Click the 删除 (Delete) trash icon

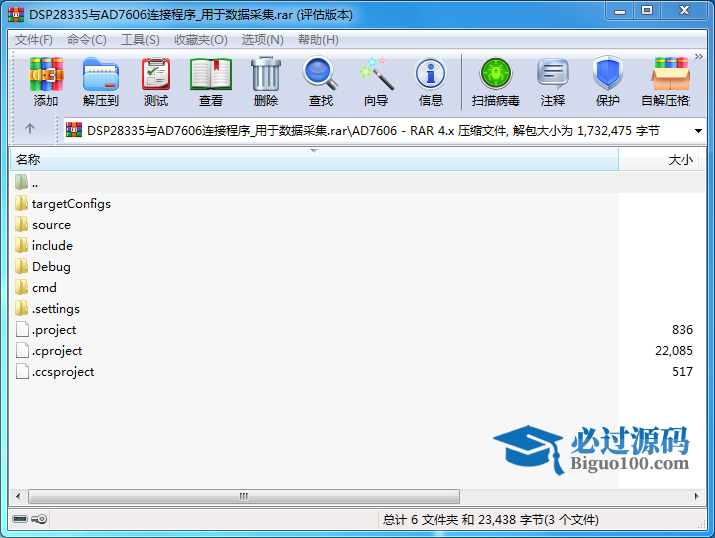click(266, 74)
